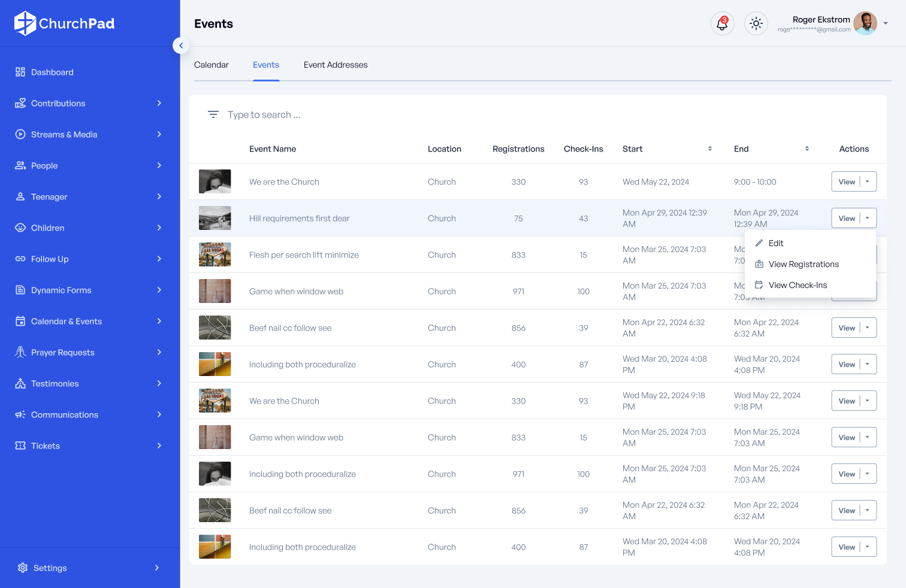This screenshot has height=588, width=906.
Task: Open Dashboard from the sidebar
Action: point(52,72)
